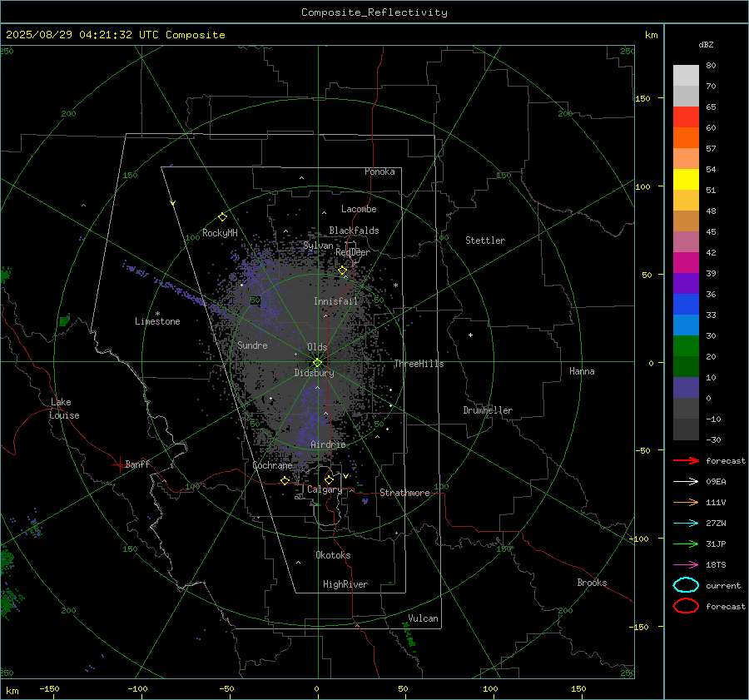
Task: Pick the yellow 51-54 dBZ color swatch
Action: pos(686,180)
